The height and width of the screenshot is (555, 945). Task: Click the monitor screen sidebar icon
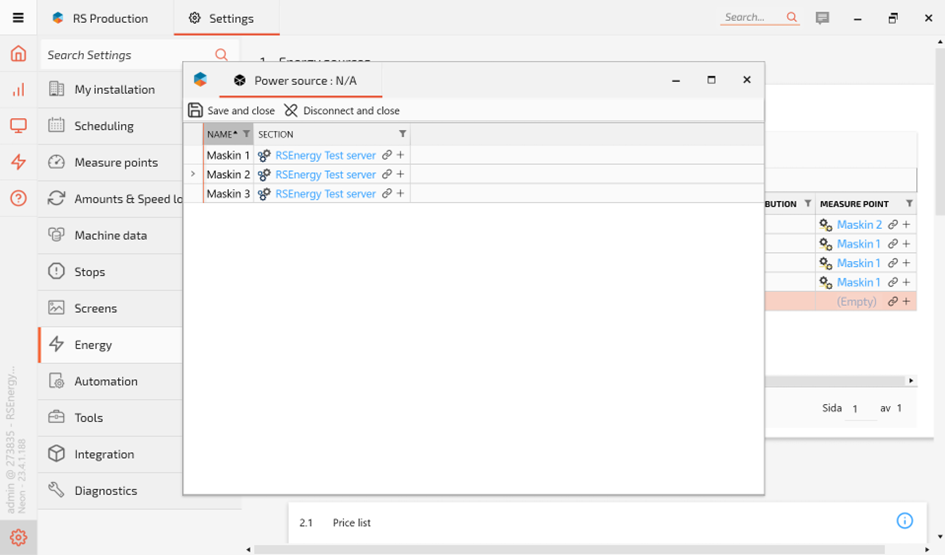pos(18,126)
